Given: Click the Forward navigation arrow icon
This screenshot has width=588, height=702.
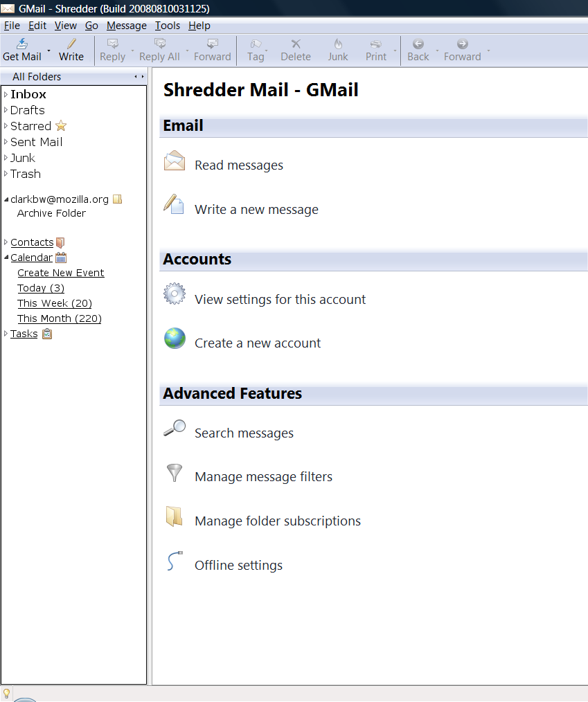Looking at the screenshot, I should coord(462,44).
